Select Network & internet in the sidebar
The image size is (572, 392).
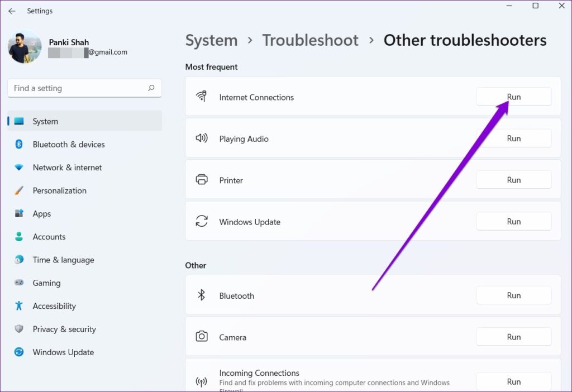coord(67,168)
